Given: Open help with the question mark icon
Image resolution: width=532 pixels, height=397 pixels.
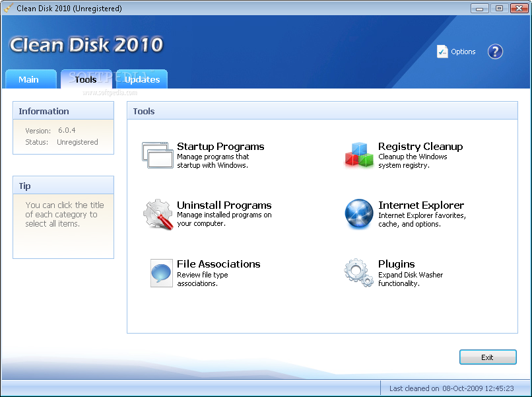Looking at the screenshot, I should (x=495, y=52).
